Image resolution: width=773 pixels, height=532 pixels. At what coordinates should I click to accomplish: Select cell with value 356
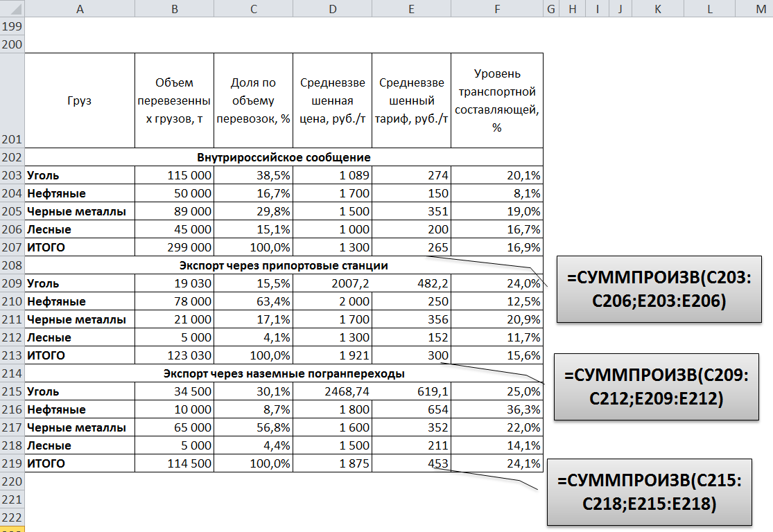412,319
